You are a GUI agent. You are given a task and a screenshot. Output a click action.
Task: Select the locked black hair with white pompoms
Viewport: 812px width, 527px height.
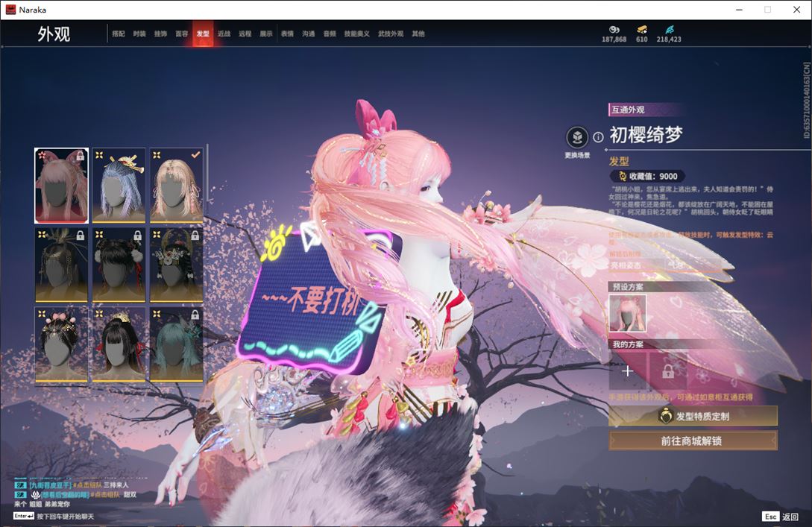[119, 265]
